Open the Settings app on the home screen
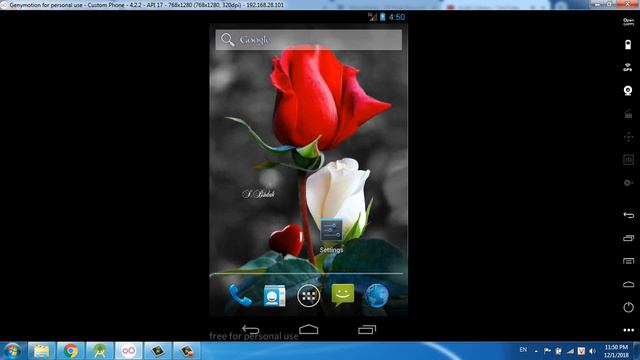This screenshot has width=640, height=360. 331,231
